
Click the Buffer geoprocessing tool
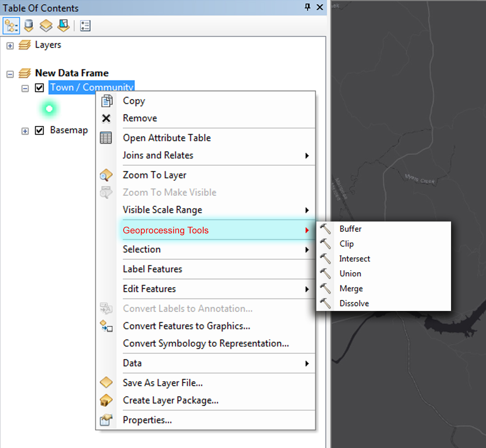350,228
